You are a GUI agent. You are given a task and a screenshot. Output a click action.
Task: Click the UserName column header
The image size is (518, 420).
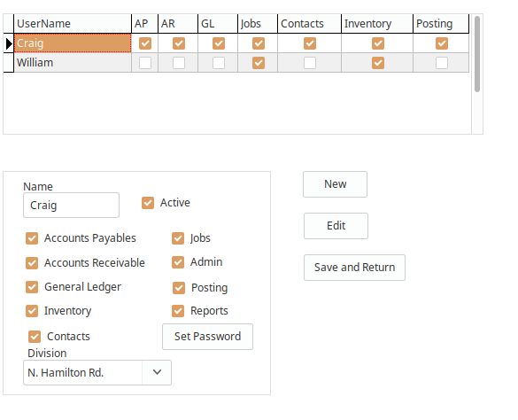click(73, 23)
